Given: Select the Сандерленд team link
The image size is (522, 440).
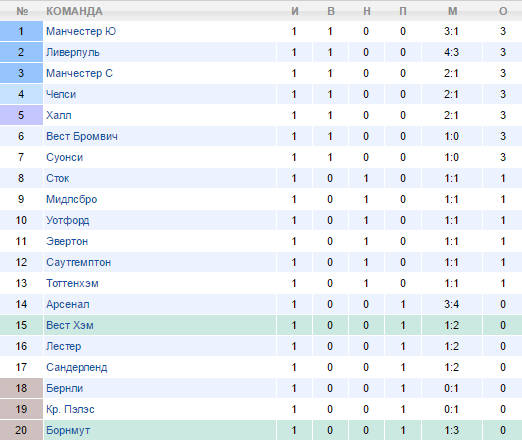Looking at the screenshot, I should coord(77,367).
